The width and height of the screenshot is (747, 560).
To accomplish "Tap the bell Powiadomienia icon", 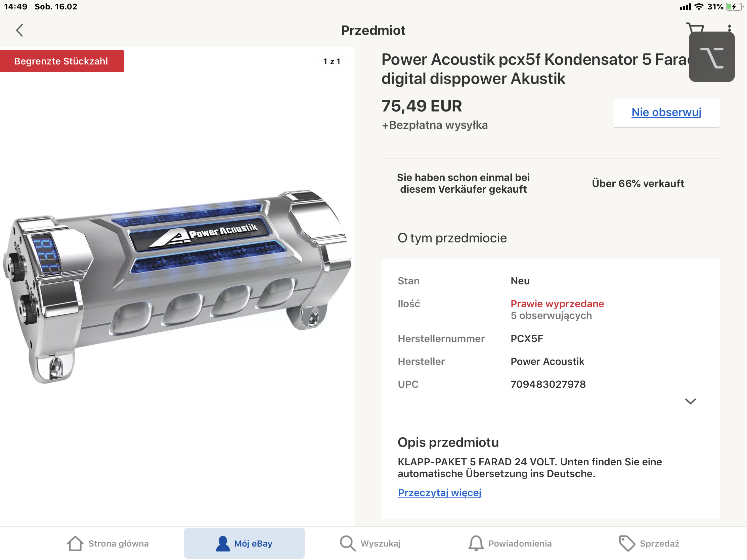I will pos(476,543).
